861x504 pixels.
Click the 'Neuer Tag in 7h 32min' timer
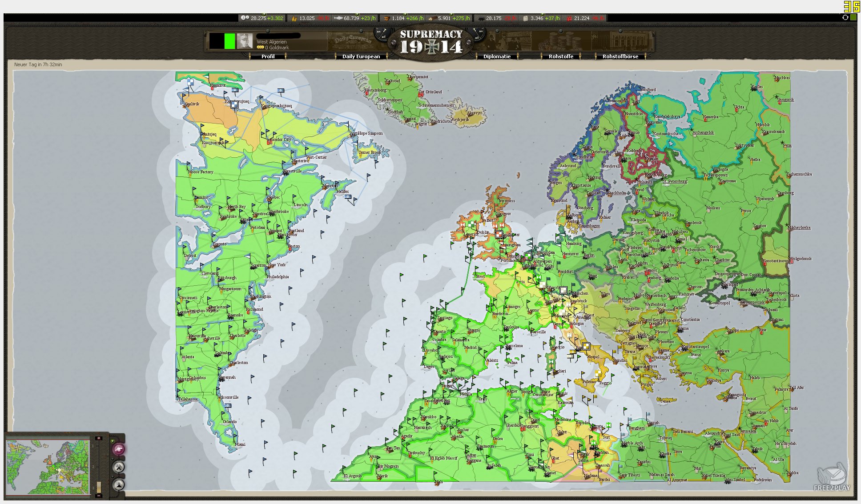click(38, 64)
